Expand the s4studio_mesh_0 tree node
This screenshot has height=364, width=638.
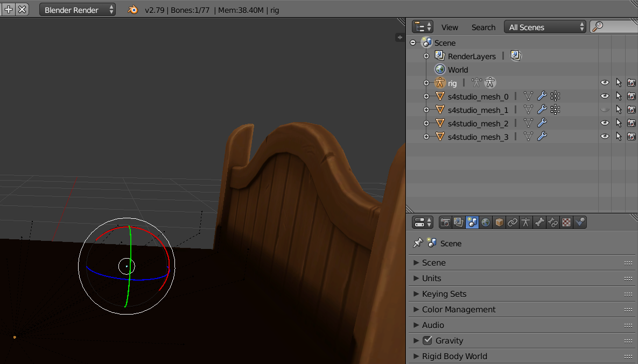(426, 96)
